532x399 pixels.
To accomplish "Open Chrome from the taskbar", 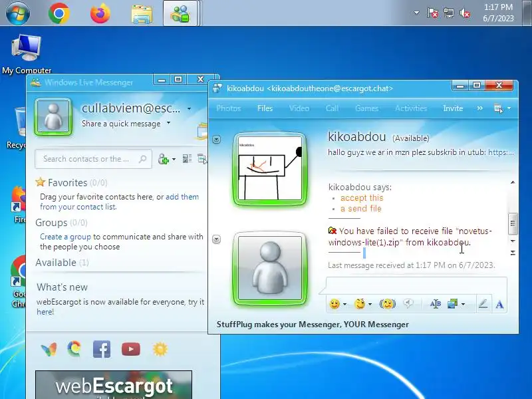I will click(59, 13).
